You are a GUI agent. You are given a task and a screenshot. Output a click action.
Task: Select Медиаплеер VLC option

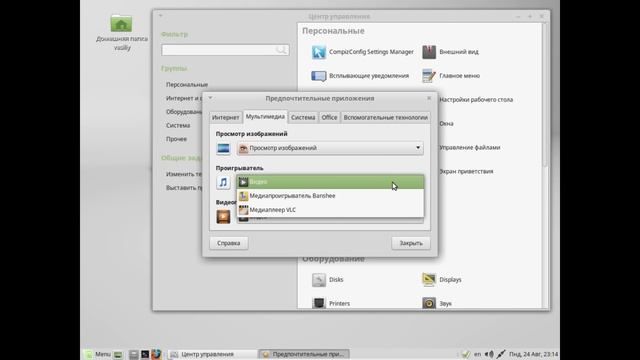[330, 210]
